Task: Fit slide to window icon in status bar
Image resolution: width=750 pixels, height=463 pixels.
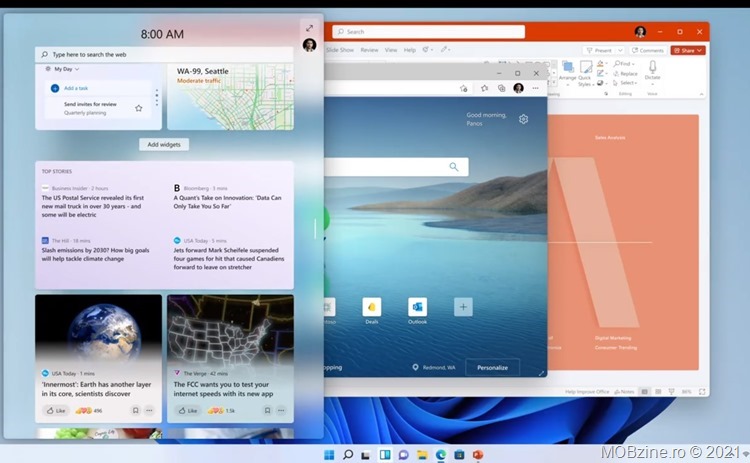Action: click(702, 392)
